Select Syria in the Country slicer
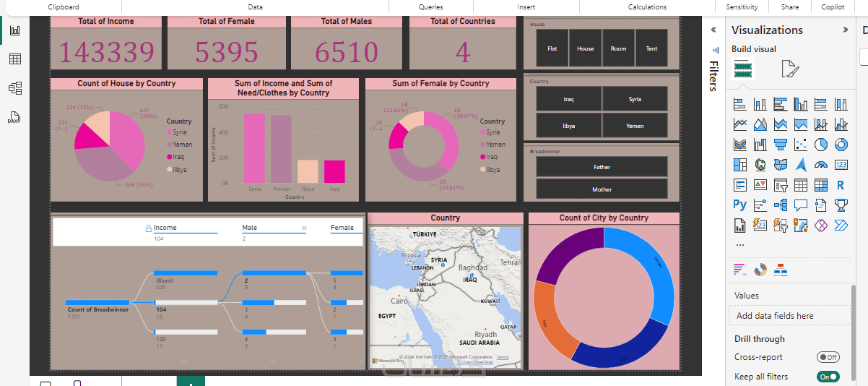The width and height of the screenshot is (868, 386). click(x=635, y=99)
